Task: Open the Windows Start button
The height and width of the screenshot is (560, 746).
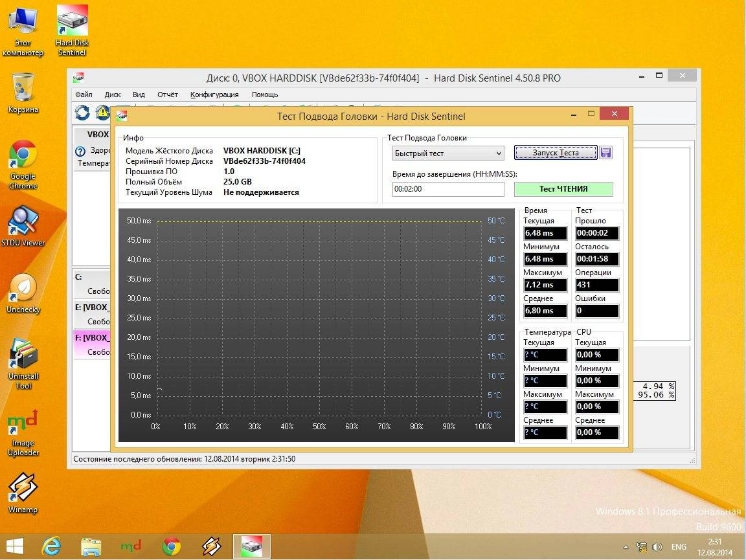Action: 14,546
